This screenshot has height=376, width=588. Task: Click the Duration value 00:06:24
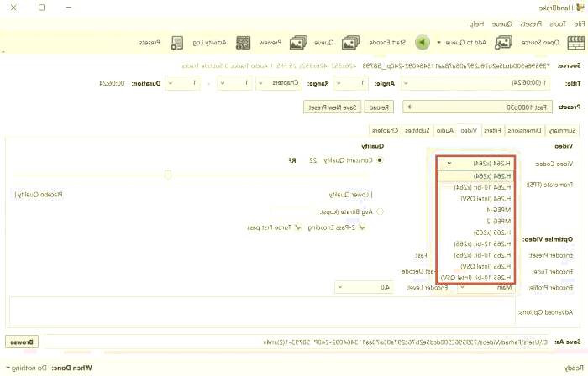[x=112, y=83]
